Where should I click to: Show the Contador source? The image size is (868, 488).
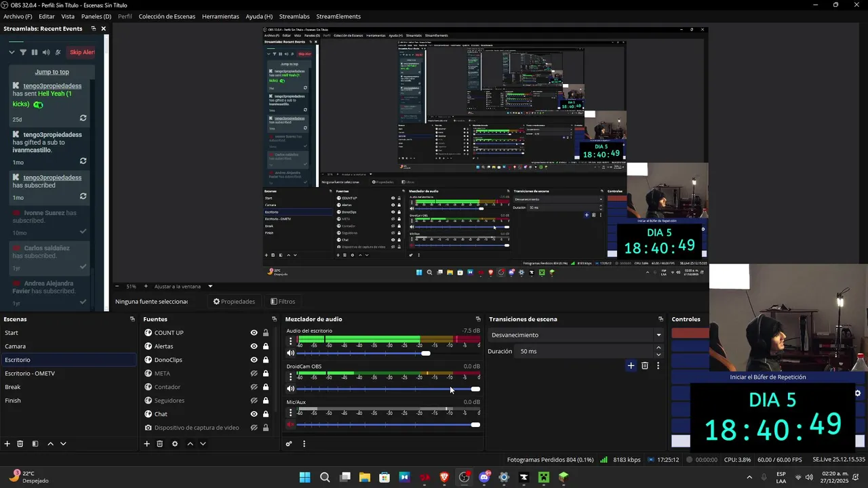254,387
